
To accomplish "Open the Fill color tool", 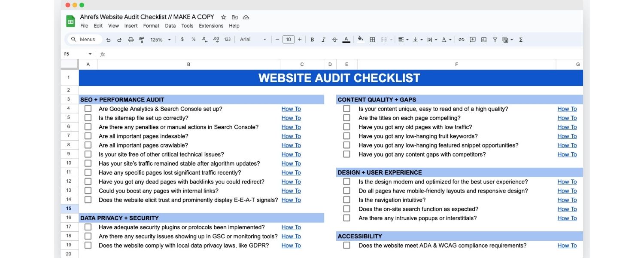I will click(361, 39).
